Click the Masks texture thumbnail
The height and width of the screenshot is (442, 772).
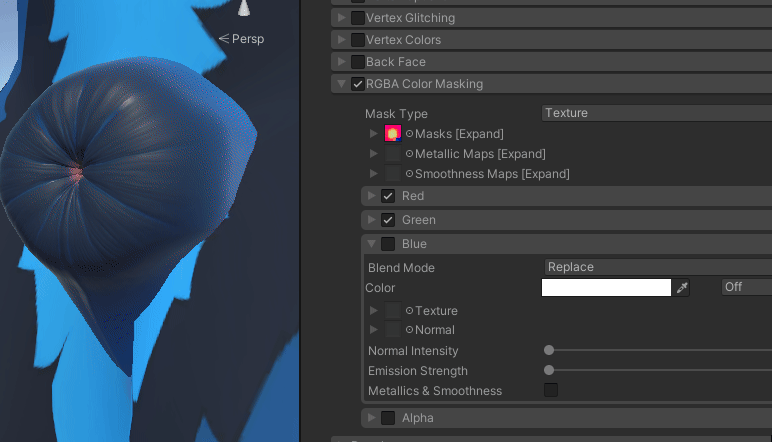click(x=393, y=134)
